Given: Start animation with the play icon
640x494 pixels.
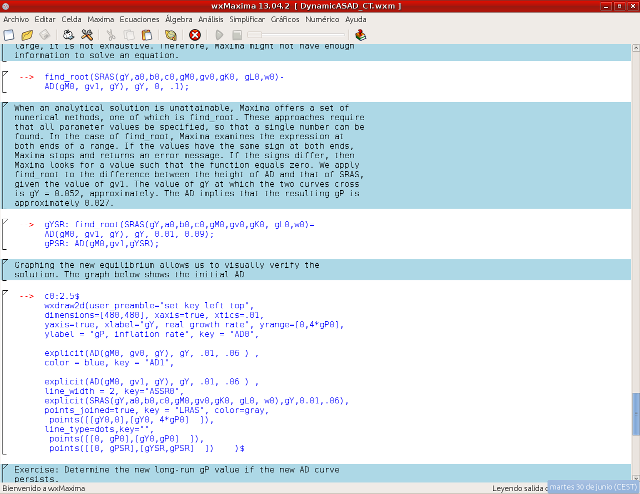Looking at the screenshot, I should (219, 35).
